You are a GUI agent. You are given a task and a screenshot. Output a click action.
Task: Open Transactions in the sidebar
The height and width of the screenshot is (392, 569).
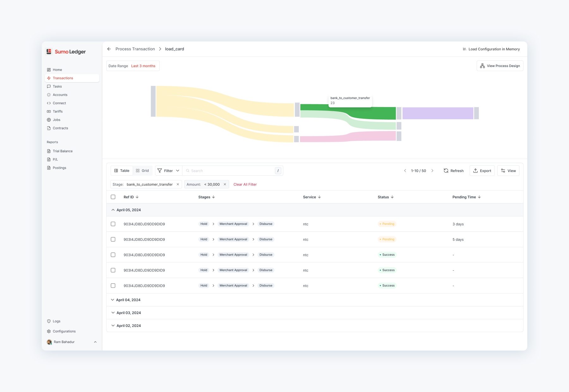pos(72,78)
